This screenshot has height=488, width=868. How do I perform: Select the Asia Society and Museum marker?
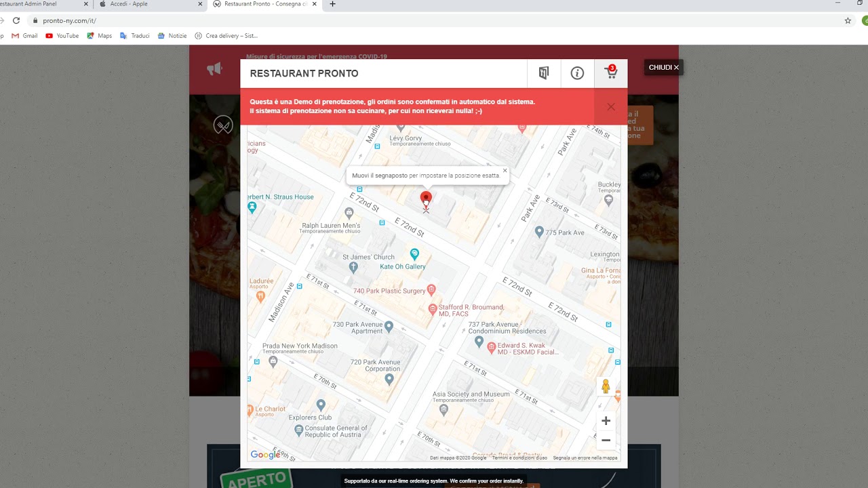(443, 409)
